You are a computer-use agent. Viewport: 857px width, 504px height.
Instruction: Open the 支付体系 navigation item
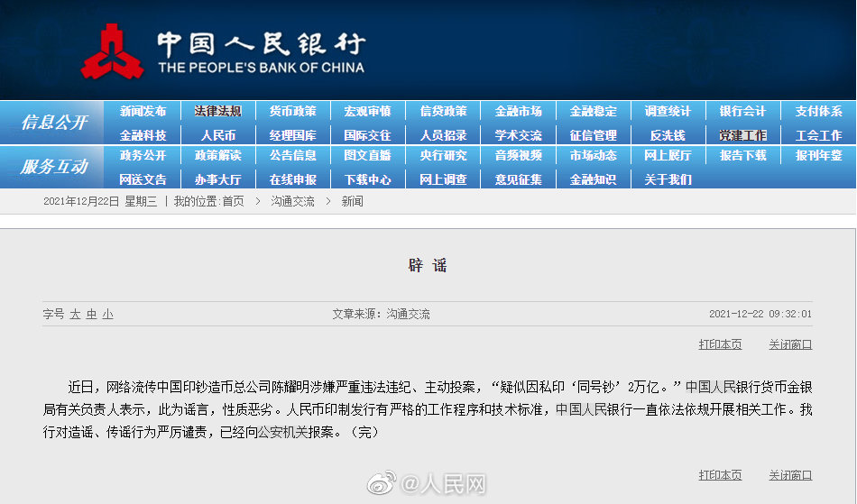click(x=818, y=112)
